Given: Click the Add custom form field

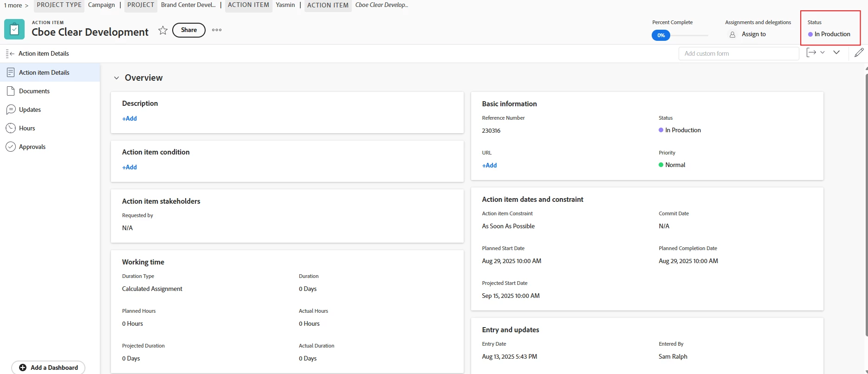Looking at the screenshot, I should click(739, 53).
